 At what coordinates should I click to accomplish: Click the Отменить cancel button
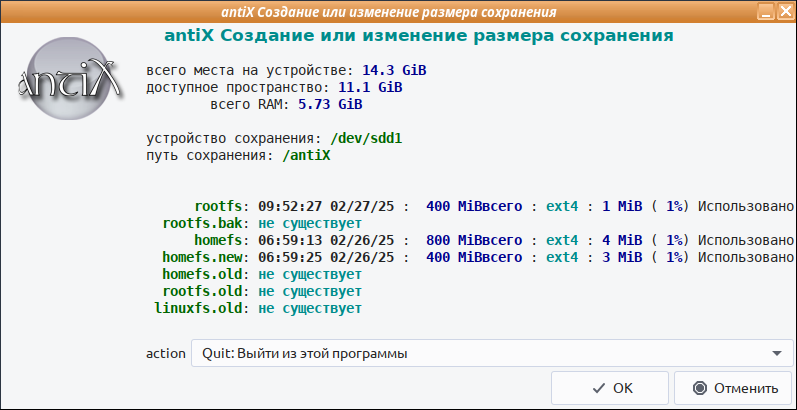(734, 388)
